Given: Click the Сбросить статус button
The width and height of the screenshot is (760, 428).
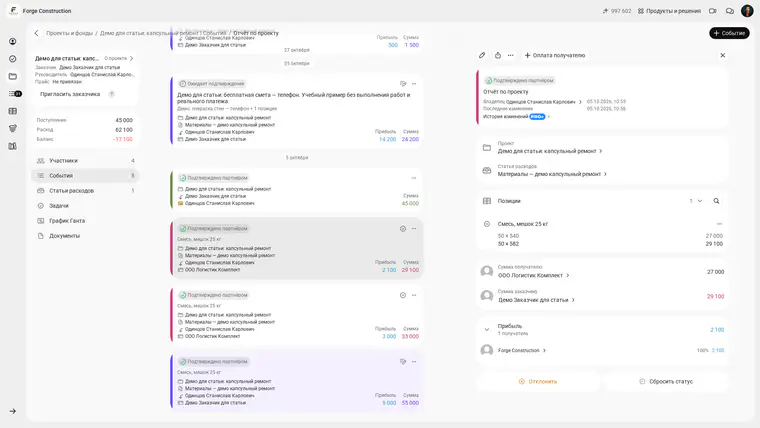Looking at the screenshot, I should tap(666, 381).
